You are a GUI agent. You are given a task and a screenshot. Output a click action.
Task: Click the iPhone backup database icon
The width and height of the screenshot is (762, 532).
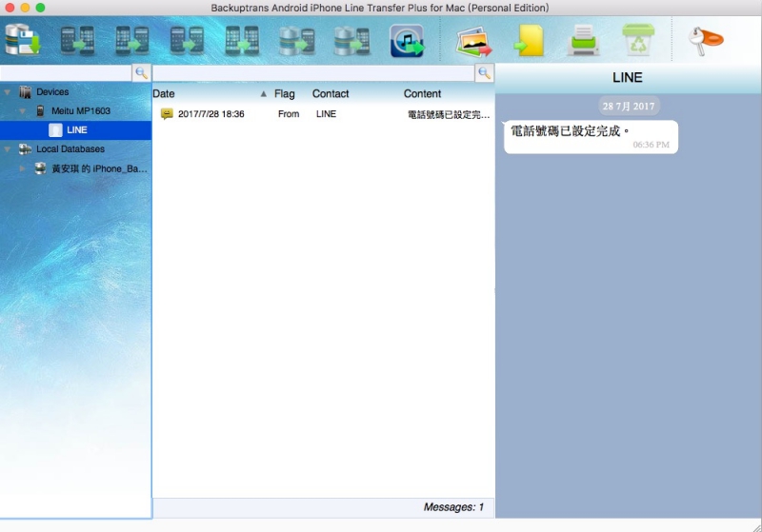(40, 168)
